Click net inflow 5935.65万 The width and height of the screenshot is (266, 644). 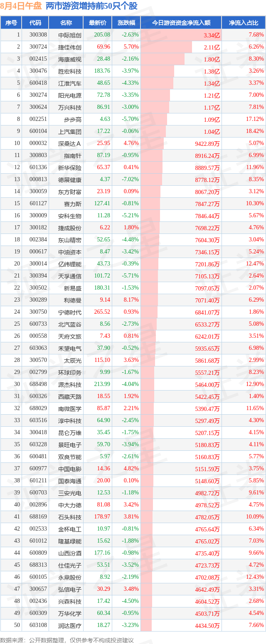point(207,348)
